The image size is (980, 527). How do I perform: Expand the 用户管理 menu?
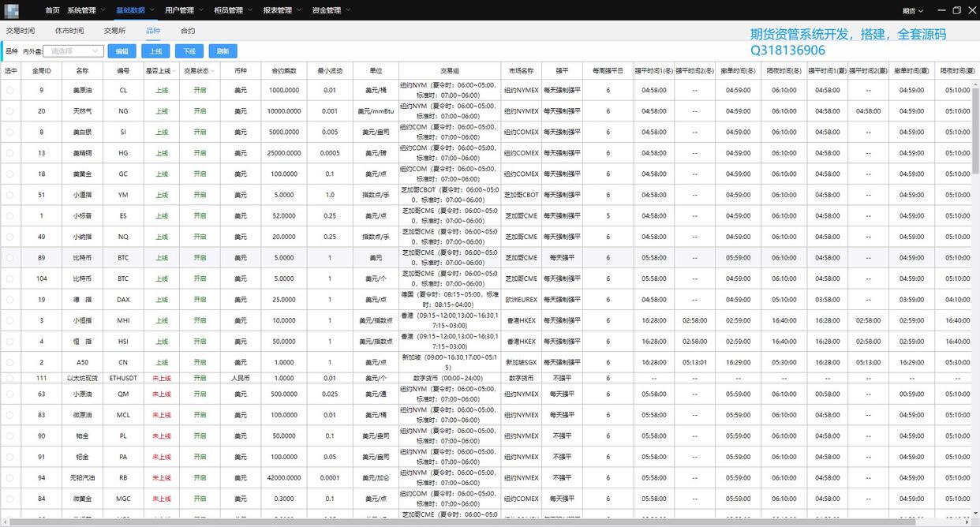coord(184,10)
